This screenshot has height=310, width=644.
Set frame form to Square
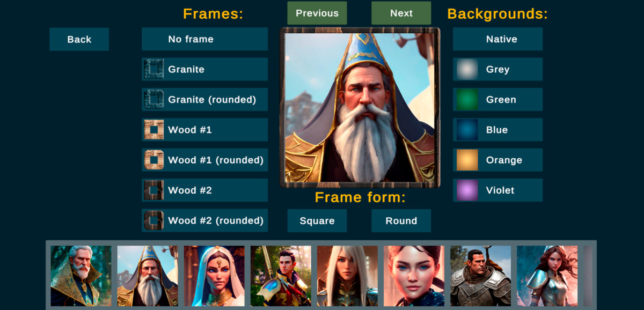tap(317, 220)
